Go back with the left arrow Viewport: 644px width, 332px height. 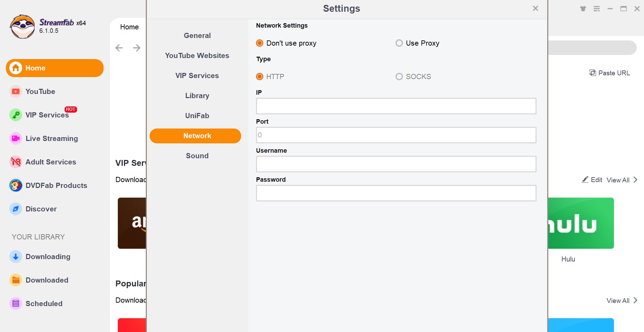[119, 48]
